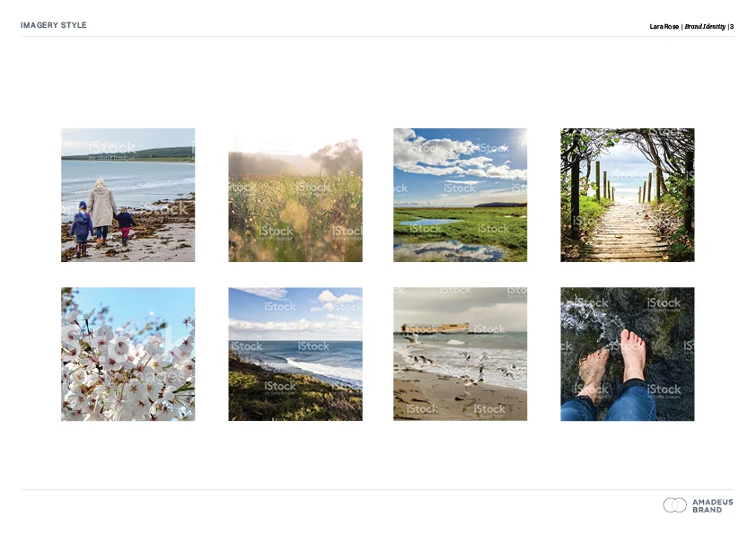Click the page number 3 in header
The width and height of the screenshot is (756, 534).
pos(732,27)
